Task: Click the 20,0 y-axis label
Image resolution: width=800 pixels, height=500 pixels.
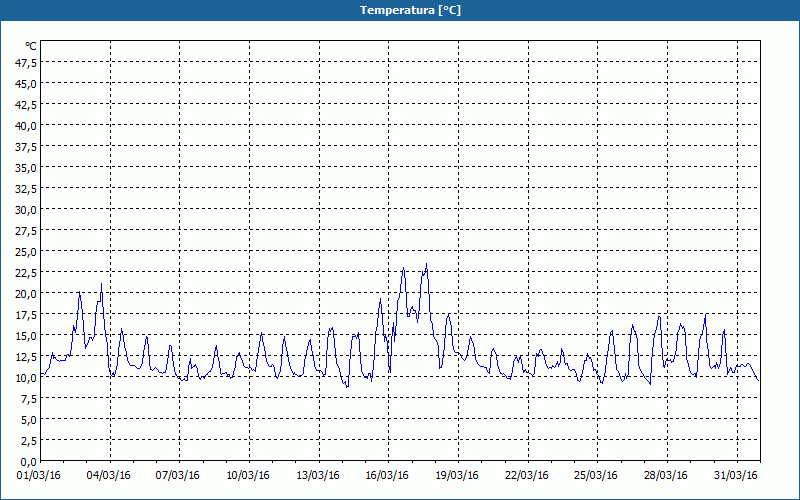Action: click(27, 294)
